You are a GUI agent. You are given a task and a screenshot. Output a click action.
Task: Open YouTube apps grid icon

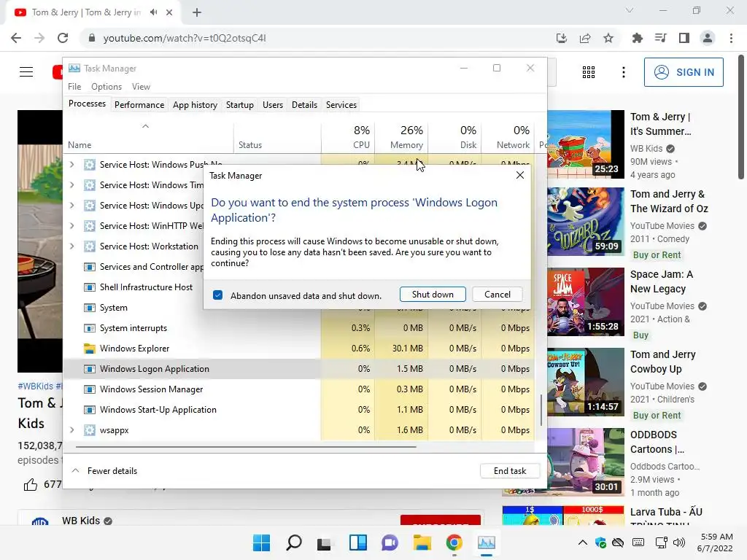click(589, 72)
